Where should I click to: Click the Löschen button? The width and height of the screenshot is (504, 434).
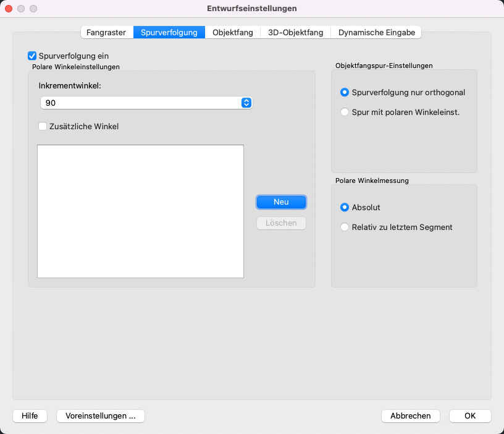(x=281, y=223)
